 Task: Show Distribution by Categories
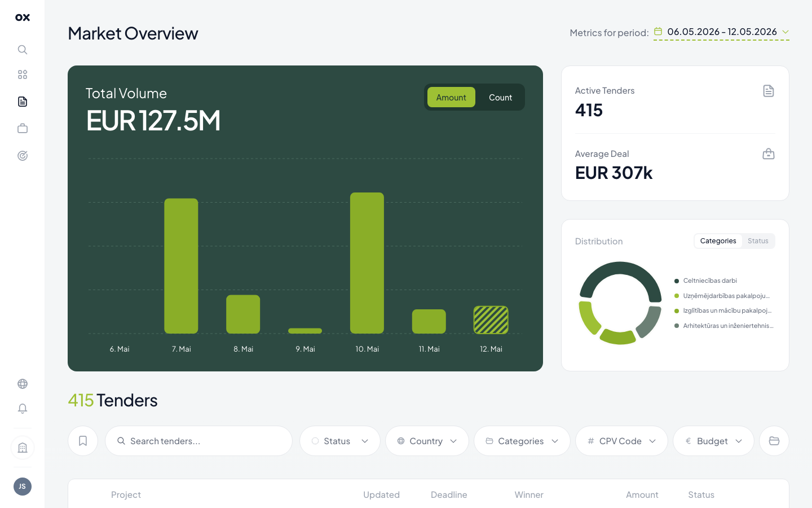click(718, 241)
